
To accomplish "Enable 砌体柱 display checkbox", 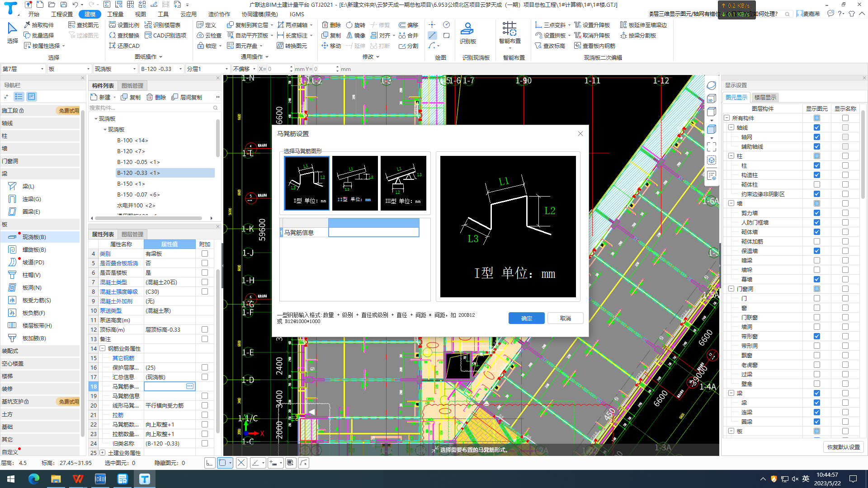I will pyautogui.click(x=816, y=184).
